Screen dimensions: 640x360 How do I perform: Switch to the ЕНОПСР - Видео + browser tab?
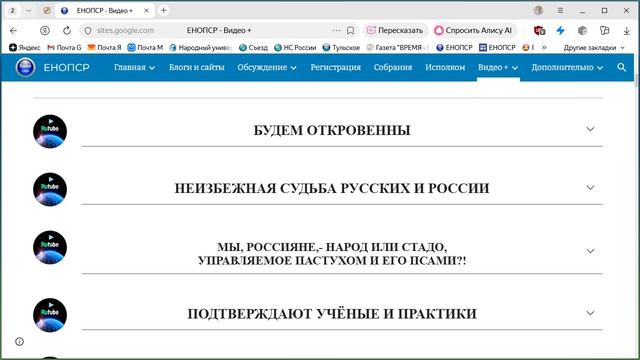[x=104, y=11]
